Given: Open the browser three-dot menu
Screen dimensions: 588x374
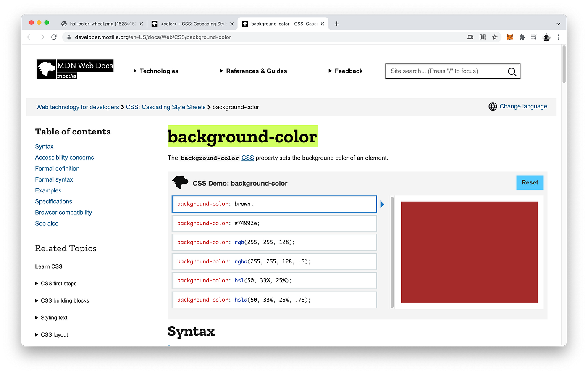Looking at the screenshot, I should pyautogui.click(x=559, y=37).
